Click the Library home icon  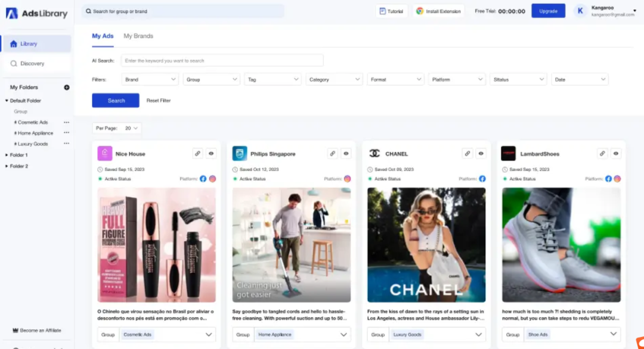(14, 44)
